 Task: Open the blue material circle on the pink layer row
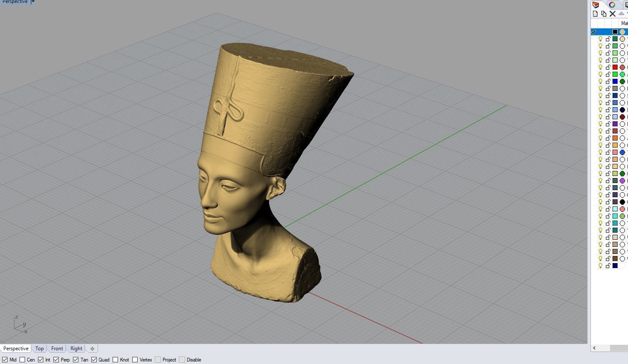[x=622, y=152]
